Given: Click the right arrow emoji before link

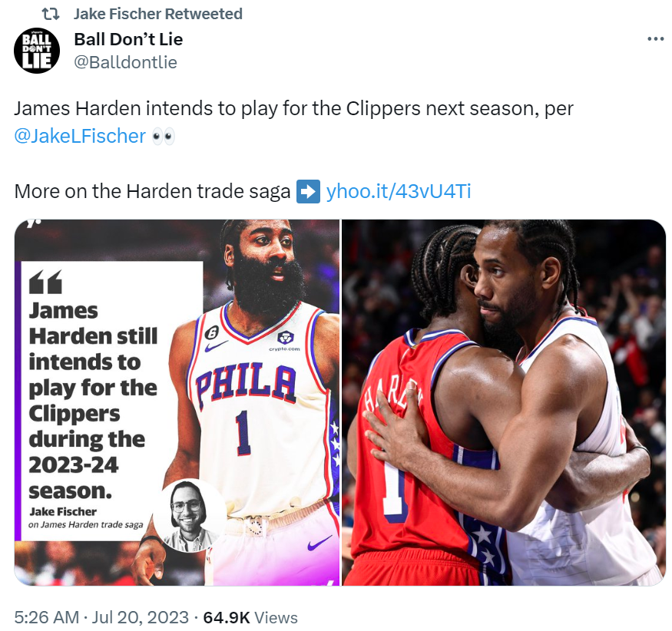Looking at the screenshot, I should click(x=308, y=191).
